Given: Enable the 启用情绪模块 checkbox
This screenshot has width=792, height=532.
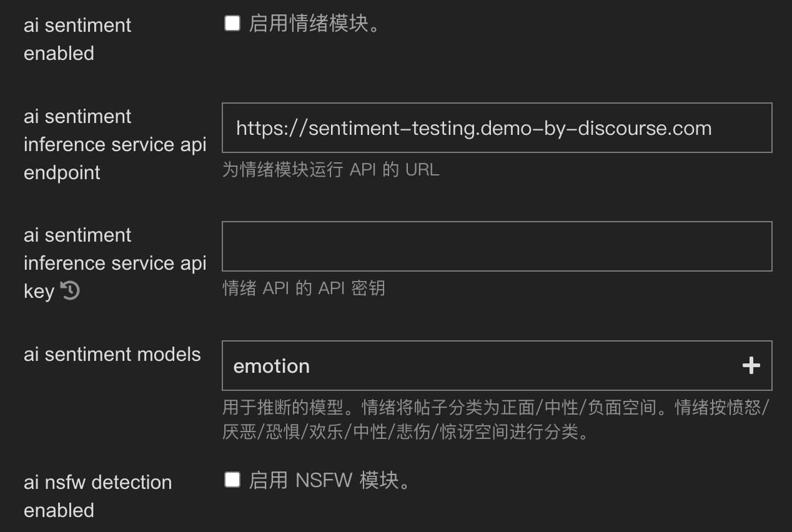Looking at the screenshot, I should click(x=232, y=24).
